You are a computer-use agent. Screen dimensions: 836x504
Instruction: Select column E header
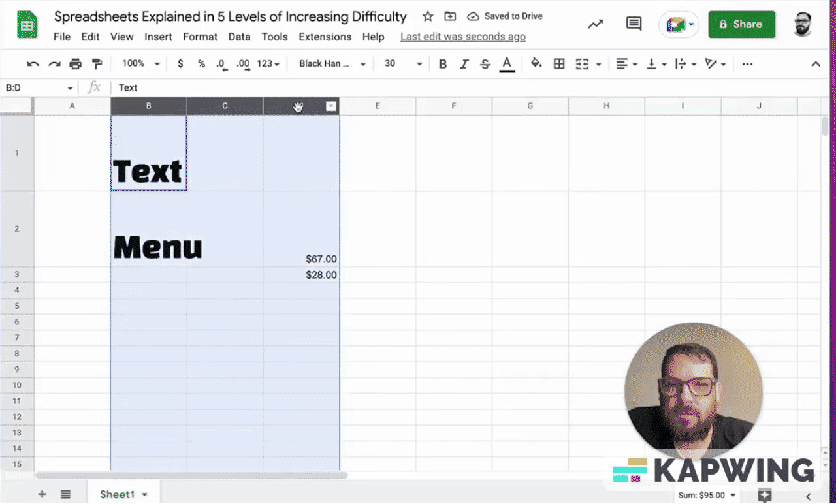[x=378, y=106]
